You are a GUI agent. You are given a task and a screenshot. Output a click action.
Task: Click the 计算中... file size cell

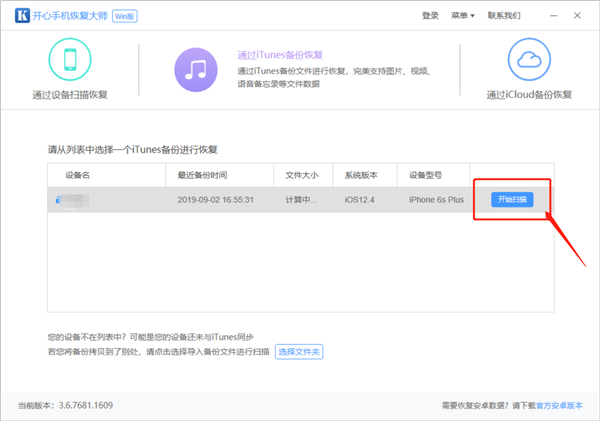click(301, 200)
